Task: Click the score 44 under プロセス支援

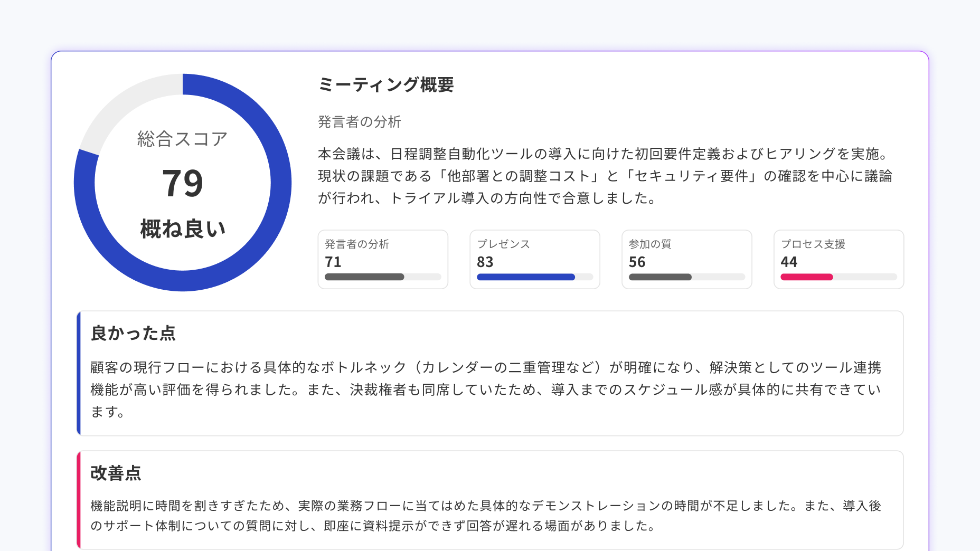Action: point(789,262)
